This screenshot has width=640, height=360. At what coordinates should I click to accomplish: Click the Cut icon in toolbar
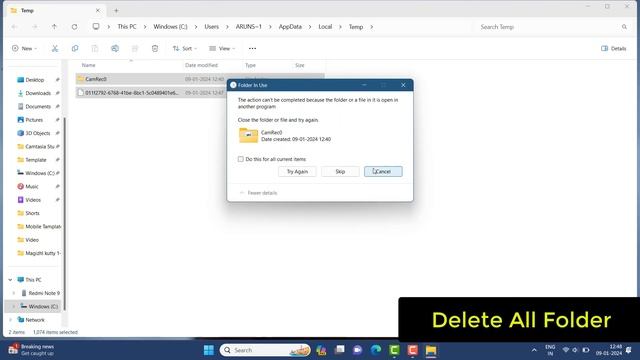(x=55, y=49)
